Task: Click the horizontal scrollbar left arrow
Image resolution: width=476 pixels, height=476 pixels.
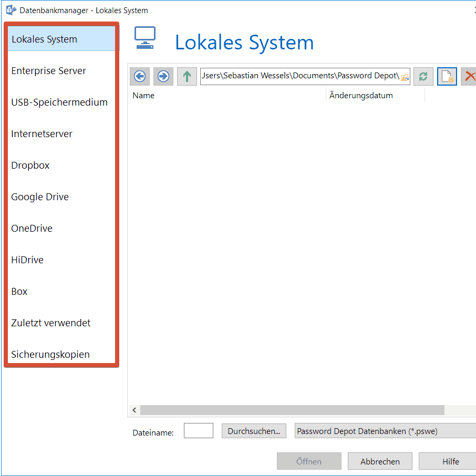Action: pos(134,410)
